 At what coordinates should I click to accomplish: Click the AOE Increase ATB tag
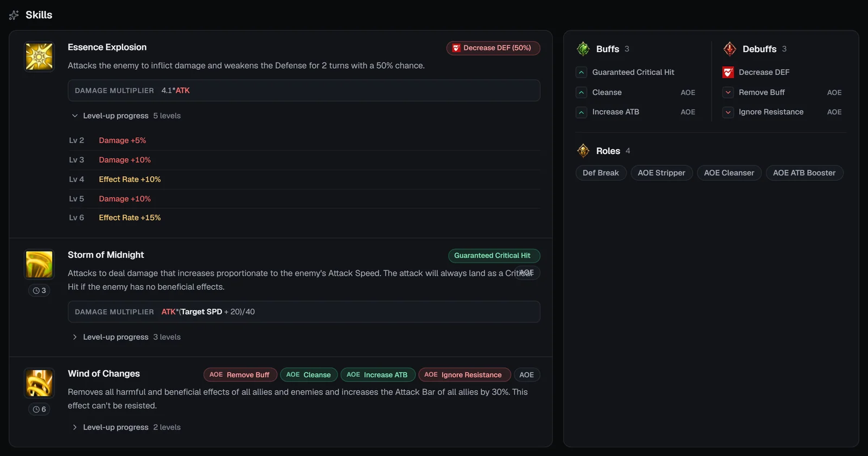[378, 375]
